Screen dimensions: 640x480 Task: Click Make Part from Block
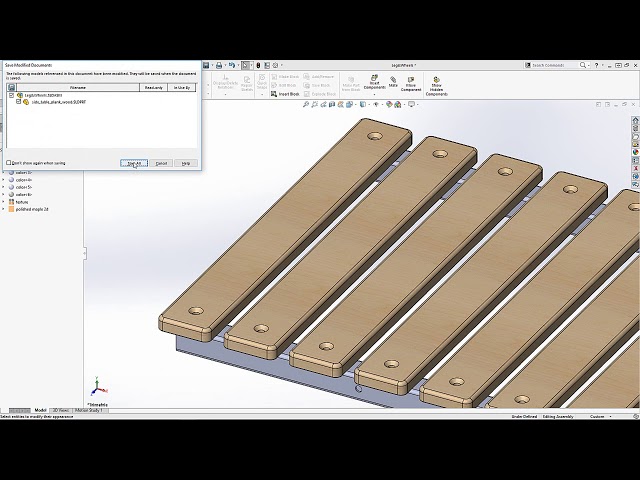[x=351, y=84]
